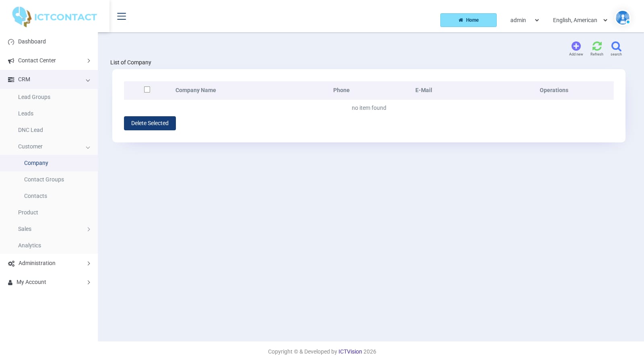Click the ICTContact logo
Image resolution: width=644 pixels, height=362 pixels.
tap(54, 17)
